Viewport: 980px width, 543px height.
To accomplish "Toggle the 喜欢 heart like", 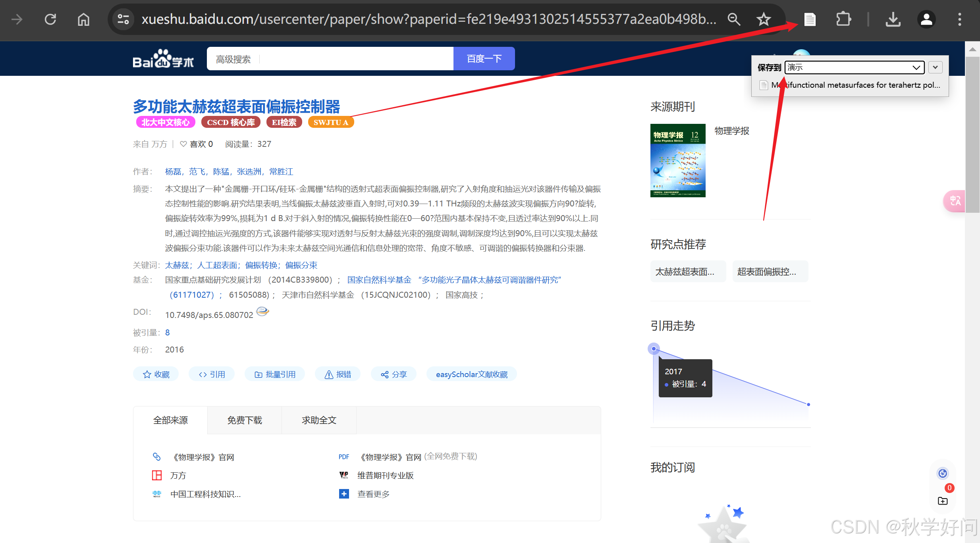I will click(x=183, y=144).
